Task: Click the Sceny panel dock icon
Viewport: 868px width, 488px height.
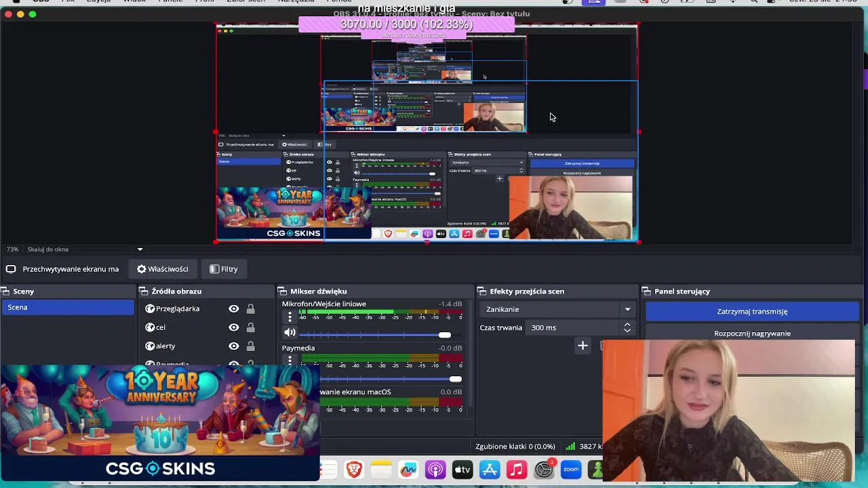Action: [x=5, y=291]
